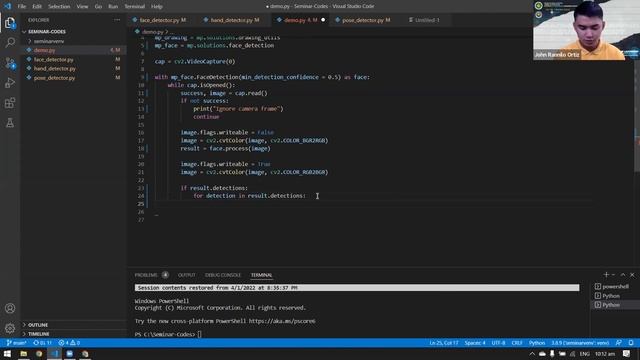The image size is (640, 360).
Task: Open notifications bell in status bar
Action: [x=631, y=343]
